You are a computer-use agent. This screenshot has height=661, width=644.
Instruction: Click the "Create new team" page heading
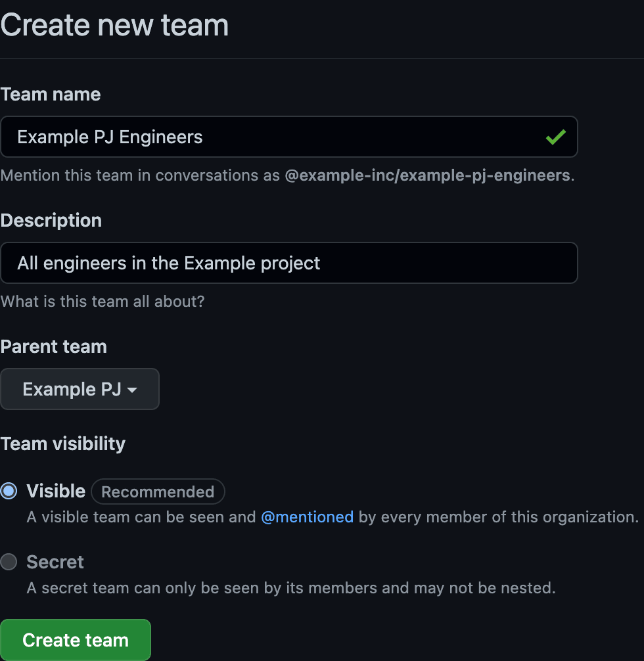point(115,25)
